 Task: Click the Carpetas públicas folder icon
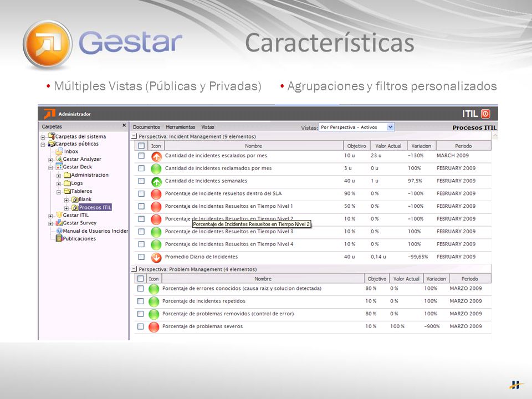pyautogui.click(x=51, y=144)
